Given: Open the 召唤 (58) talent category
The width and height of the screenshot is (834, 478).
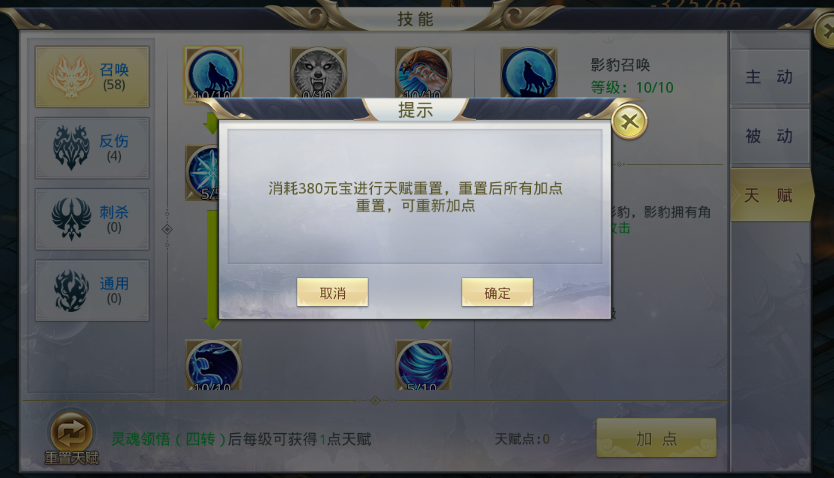Looking at the screenshot, I should pyautogui.click(x=92, y=77).
